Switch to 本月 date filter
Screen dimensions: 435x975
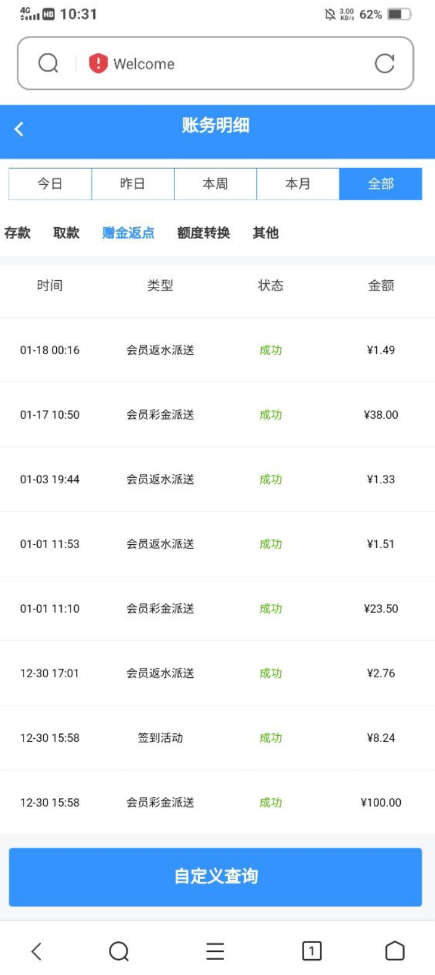[298, 184]
